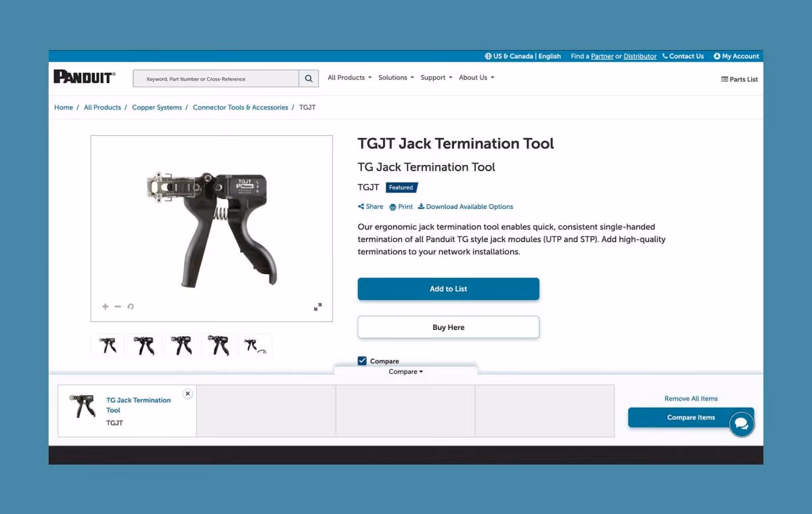
Task: Select the fourth product thumbnail
Action: coord(218,345)
